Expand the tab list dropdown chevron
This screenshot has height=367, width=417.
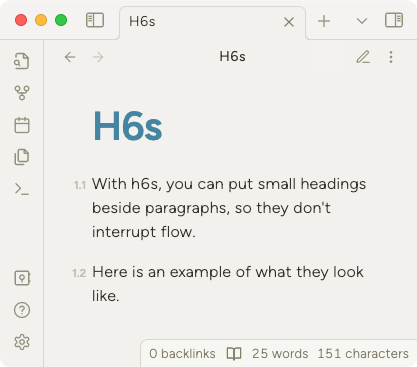coord(362,21)
